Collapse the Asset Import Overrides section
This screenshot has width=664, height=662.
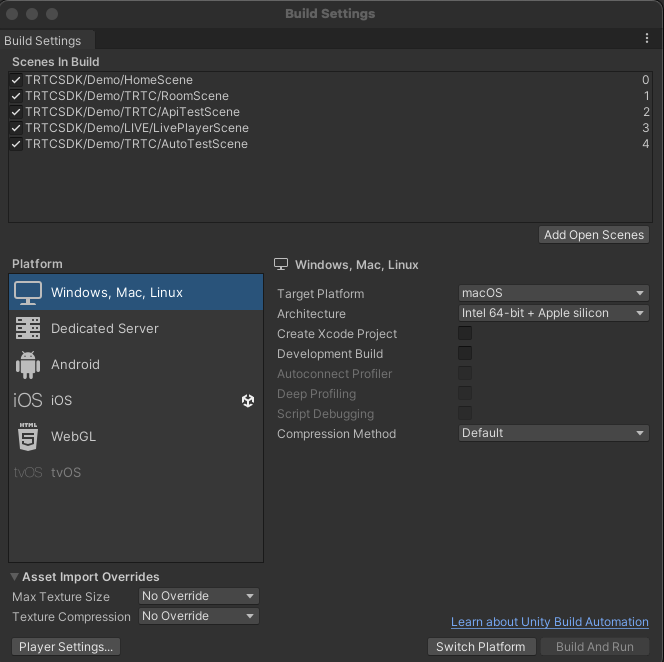tap(16, 577)
